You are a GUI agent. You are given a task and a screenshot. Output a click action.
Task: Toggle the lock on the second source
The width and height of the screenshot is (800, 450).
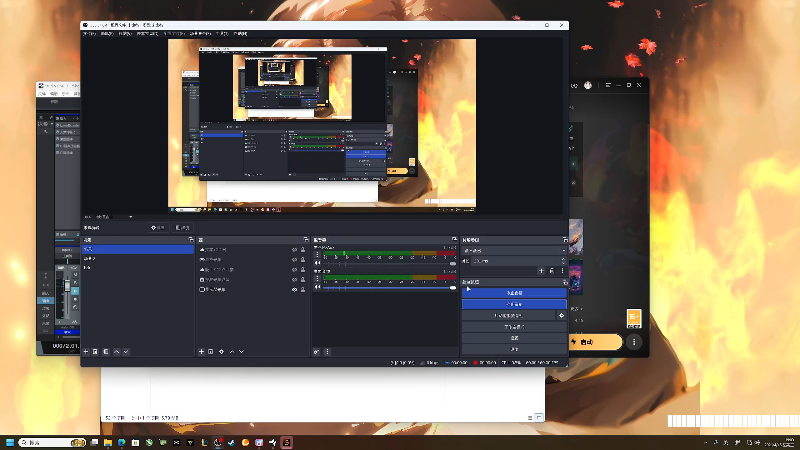pyautogui.click(x=303, y=259)
